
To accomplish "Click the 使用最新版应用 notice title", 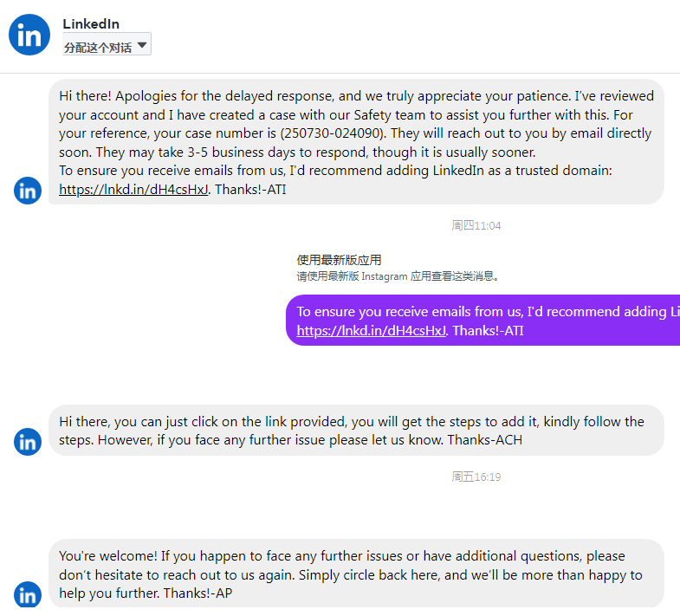I will [x=339, y=260].
